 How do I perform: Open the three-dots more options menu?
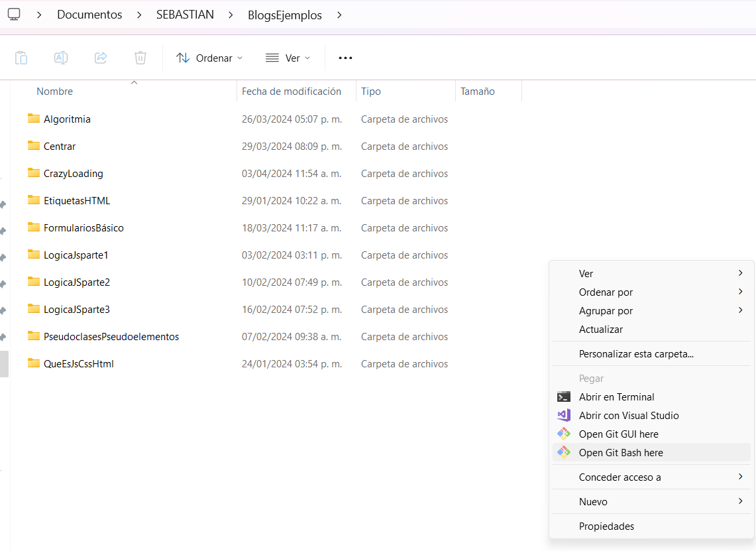pyautogui.click(x=345, y=58)
